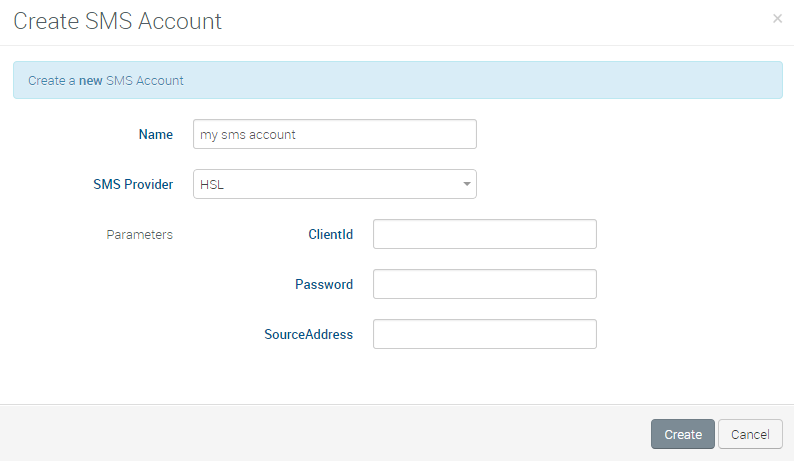Click the Name field label
The image size is (794, 461).
155,134
